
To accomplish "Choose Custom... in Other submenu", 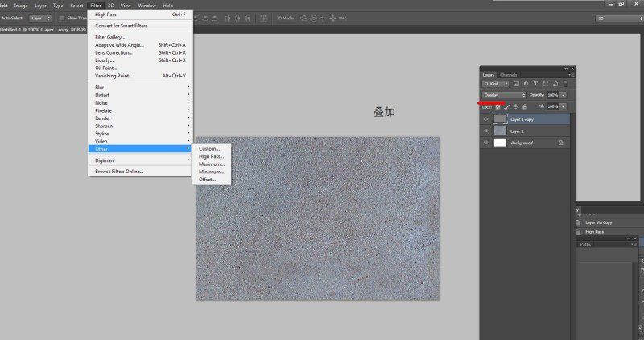I will coord(211,148).
